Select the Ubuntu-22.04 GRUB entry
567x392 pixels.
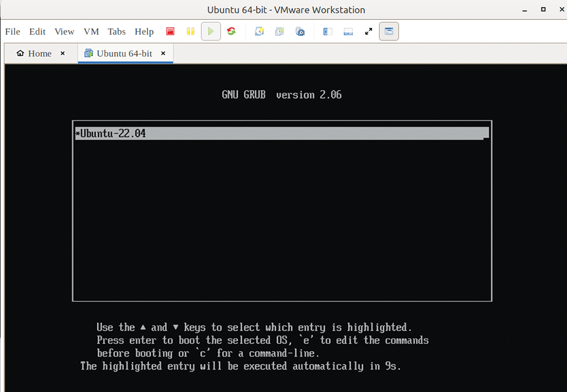282,133
